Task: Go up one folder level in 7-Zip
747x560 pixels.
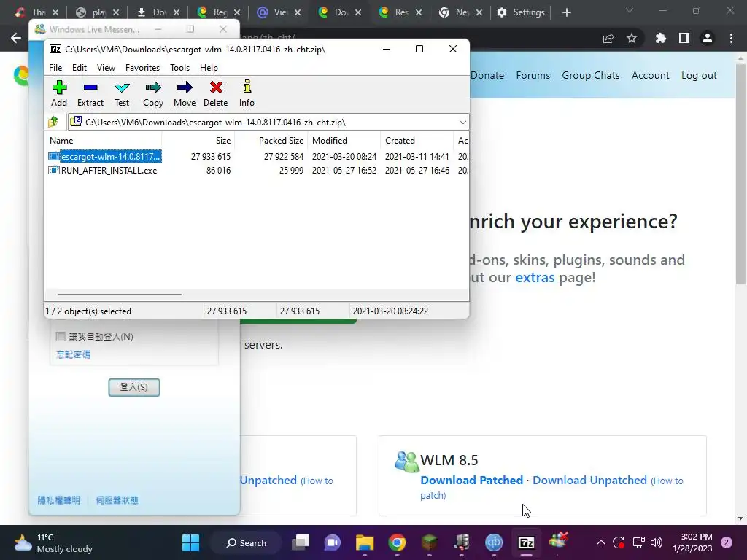Action: pyautogui.click(x=53, y=122)
